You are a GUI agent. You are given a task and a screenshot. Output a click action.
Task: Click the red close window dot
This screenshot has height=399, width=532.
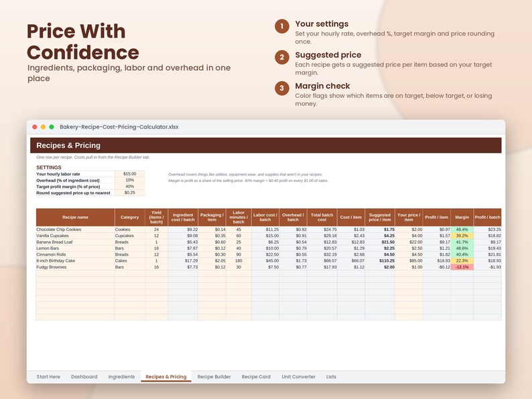pyautogui.click(x=35, y=127)
